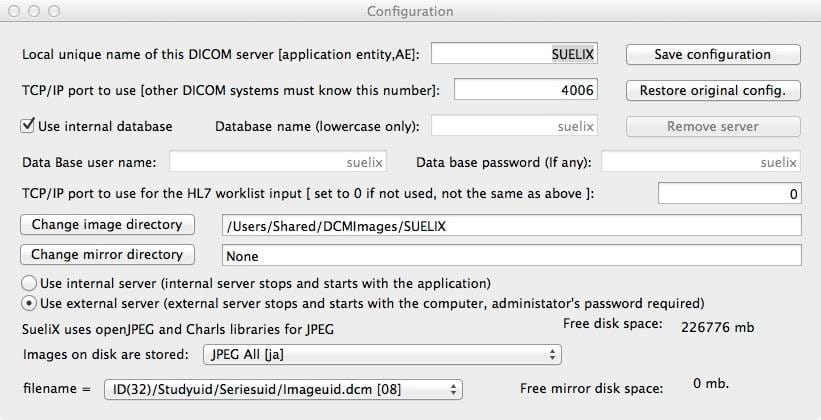
Task: Click the mirror directory field showing None
Action: (512, 256)
